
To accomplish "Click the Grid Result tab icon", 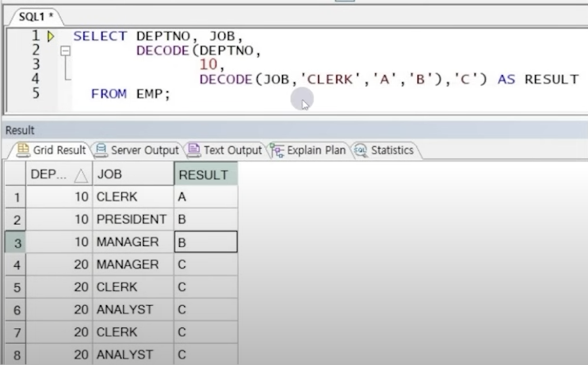I will (x=23, y=150).
